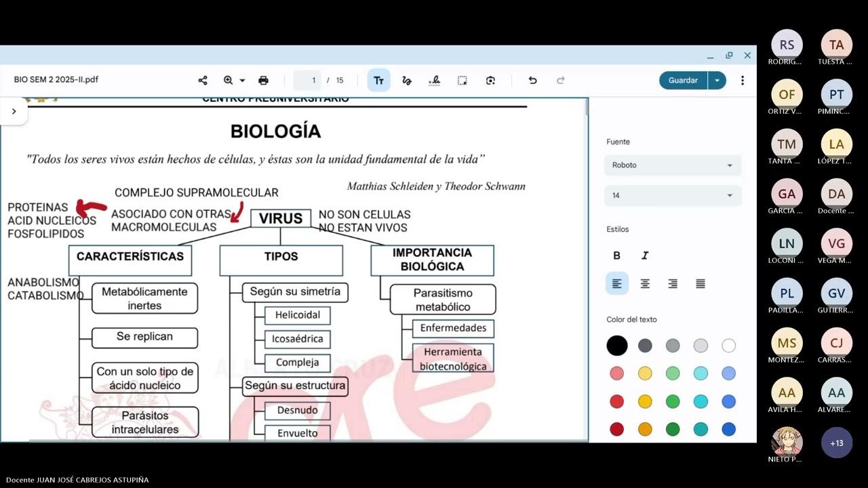The height and width of the screenshot is (488, 868).
Task: Redo the annotation with the redo arrow
Action: [561, 81]
